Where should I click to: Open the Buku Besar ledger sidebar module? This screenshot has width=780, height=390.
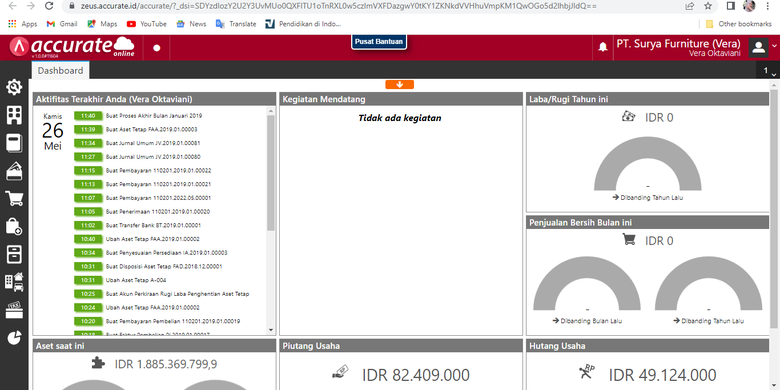(x=14, y=143)
